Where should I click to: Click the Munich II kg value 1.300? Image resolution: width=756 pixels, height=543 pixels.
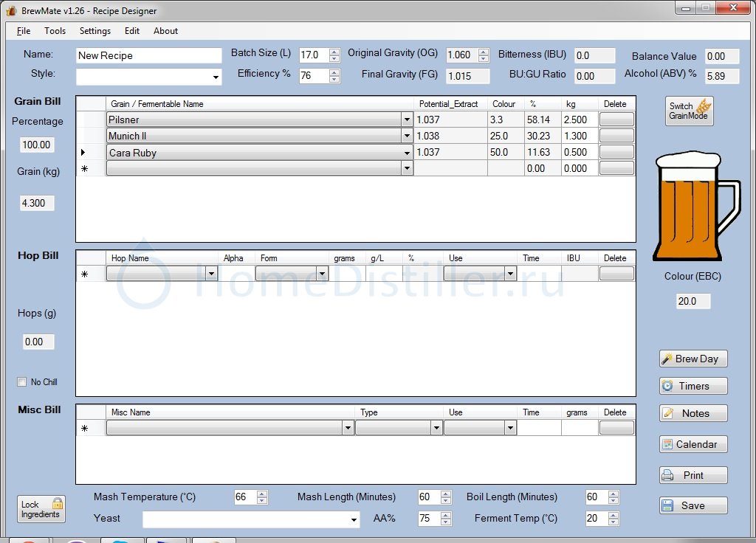click(x=579, y=136)
